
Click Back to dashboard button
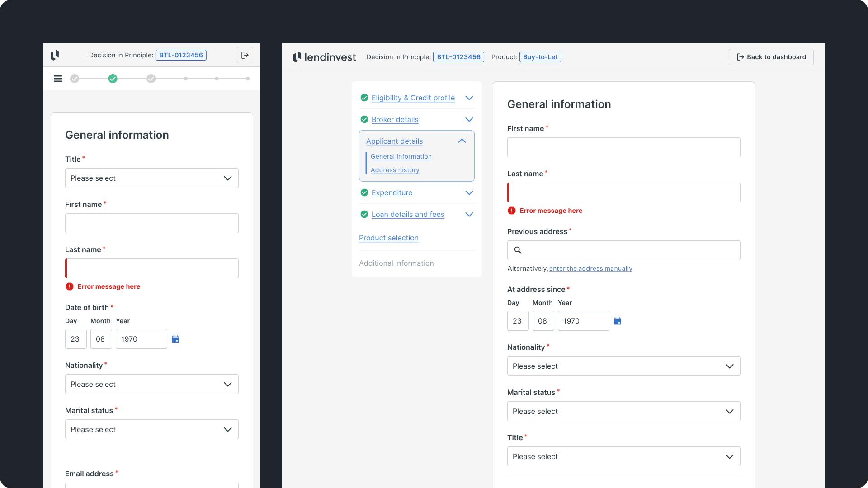[771, 57]
